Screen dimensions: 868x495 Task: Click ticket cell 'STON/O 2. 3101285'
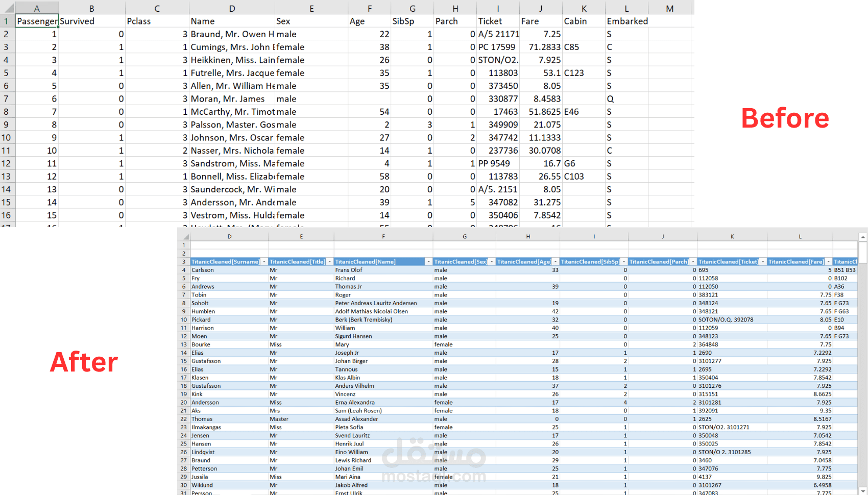pyautogui.click(x=732, y=452)
